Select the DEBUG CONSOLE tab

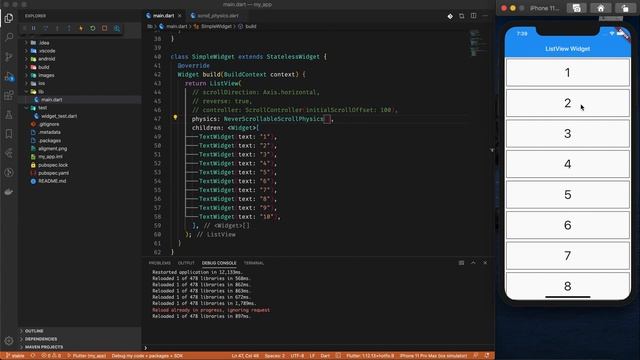[219, 263]
